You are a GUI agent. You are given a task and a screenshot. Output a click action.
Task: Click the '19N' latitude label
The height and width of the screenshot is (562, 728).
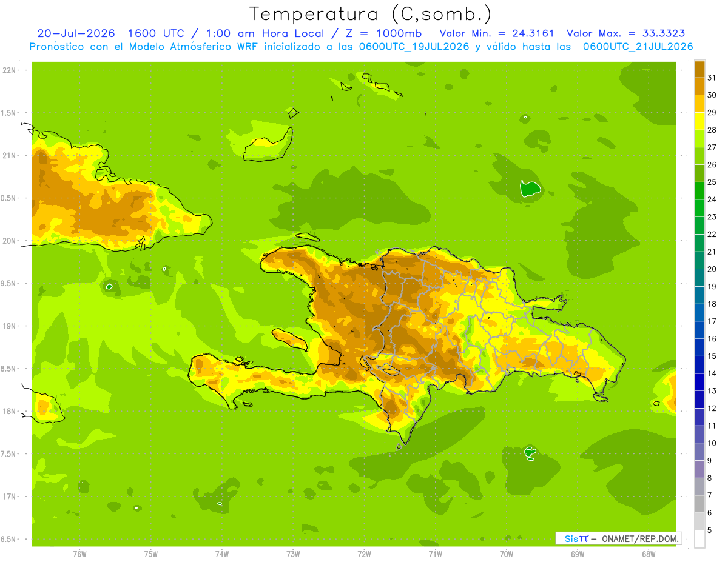pos(10,326)
